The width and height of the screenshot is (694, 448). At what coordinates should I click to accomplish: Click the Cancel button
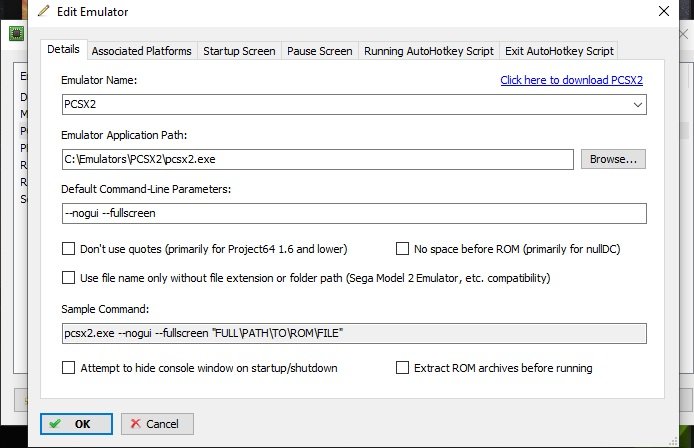(157, 424)
